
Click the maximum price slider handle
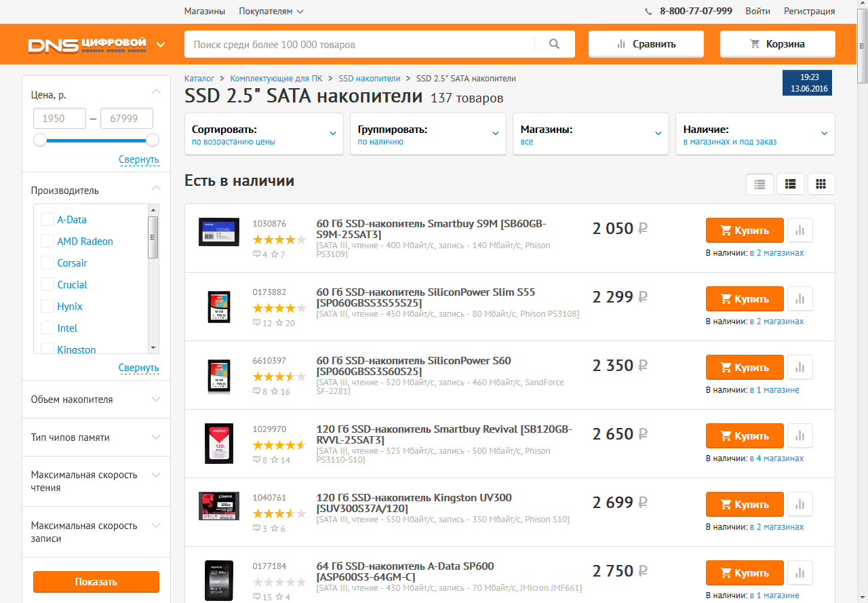[153, 140]
